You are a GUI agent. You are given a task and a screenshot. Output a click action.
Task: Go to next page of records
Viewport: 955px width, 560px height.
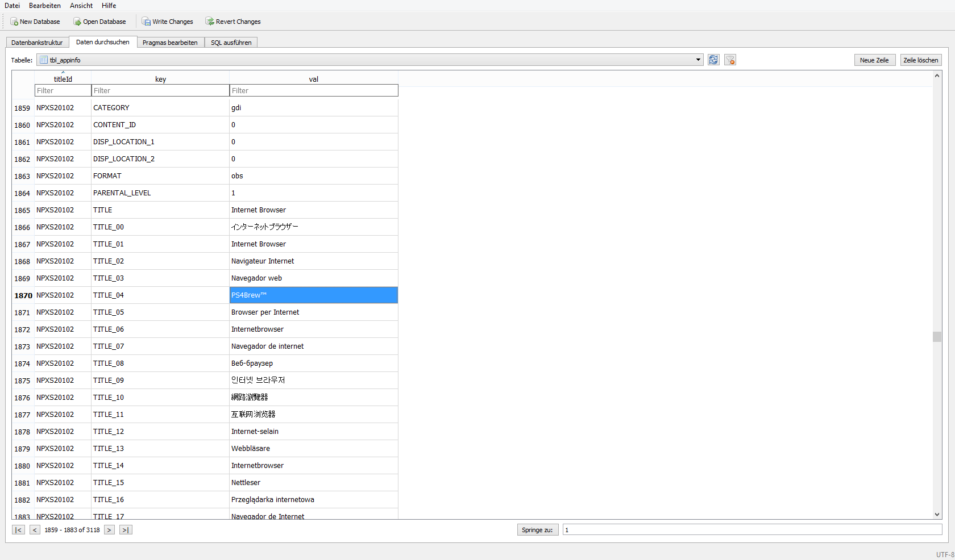109,530
